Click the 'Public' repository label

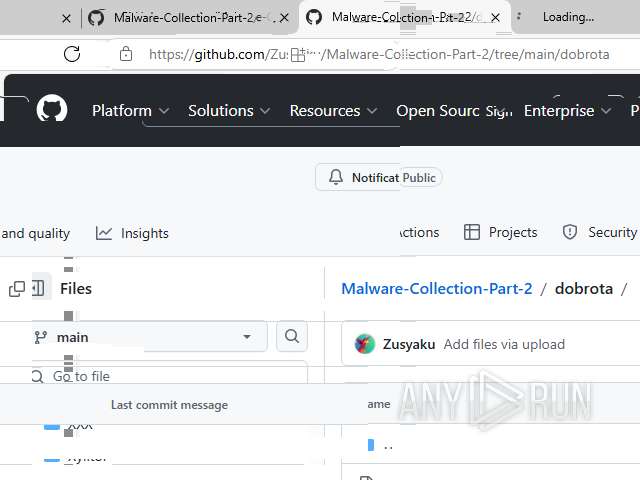(419, 178)
